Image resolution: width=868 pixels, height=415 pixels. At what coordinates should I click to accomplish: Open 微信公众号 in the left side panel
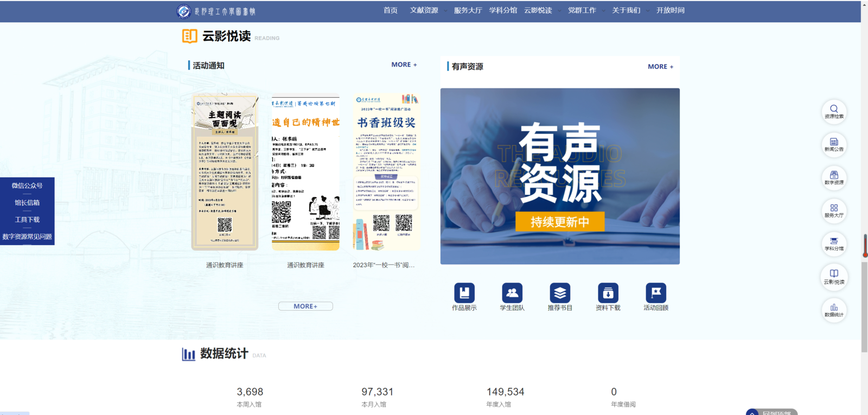[x=27, y=186]
